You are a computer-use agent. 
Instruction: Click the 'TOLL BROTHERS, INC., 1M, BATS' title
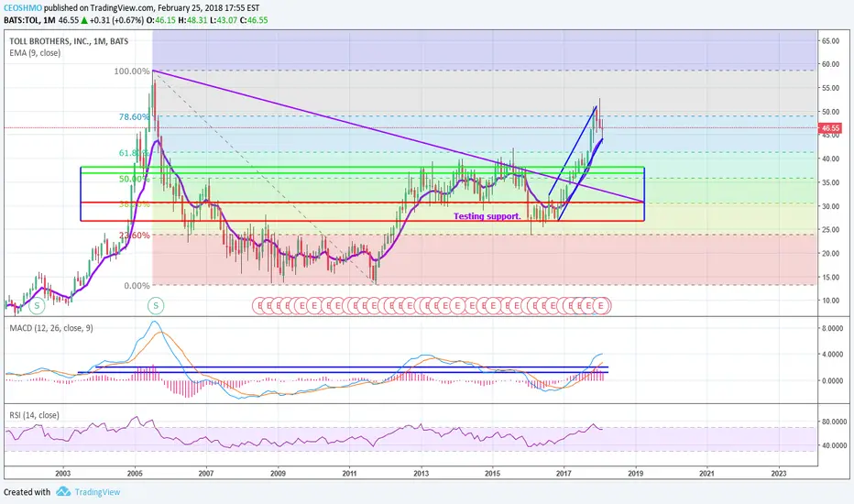tap(69, 41)
